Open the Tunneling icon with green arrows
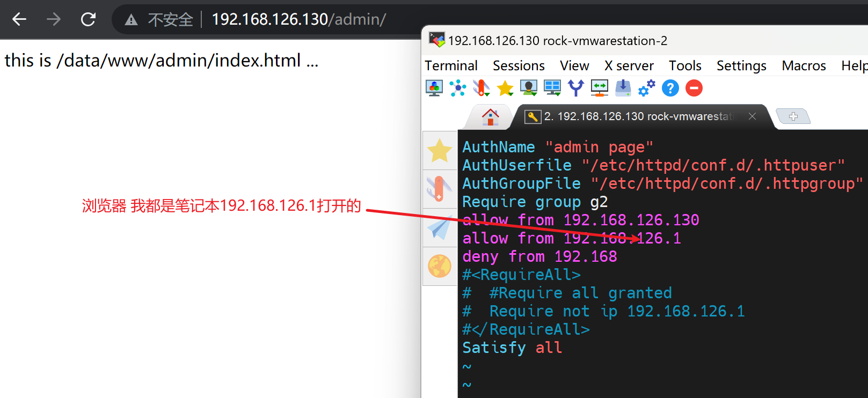This screenshot has width=868, height=398. click(599, 88)
